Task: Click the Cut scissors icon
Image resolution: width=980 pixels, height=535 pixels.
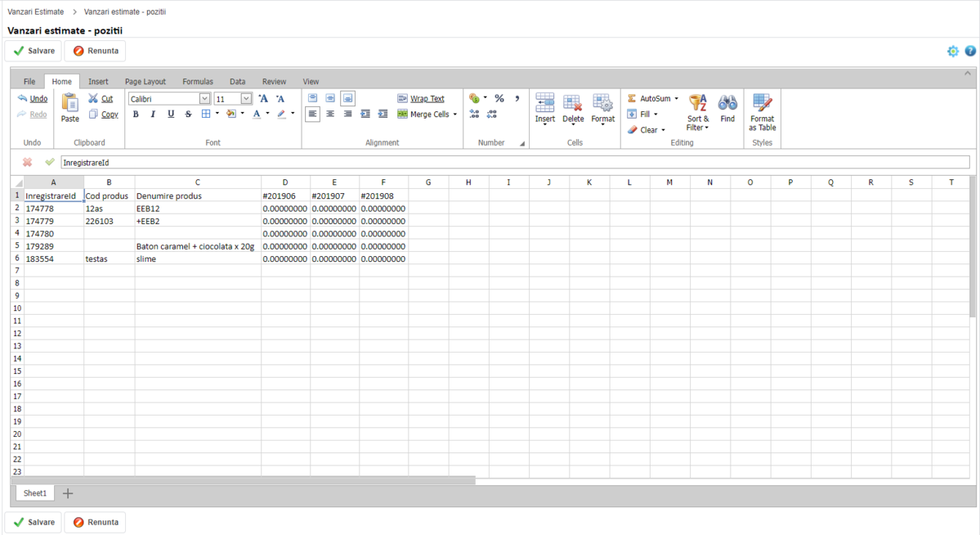Action: [x=93, y=98]
